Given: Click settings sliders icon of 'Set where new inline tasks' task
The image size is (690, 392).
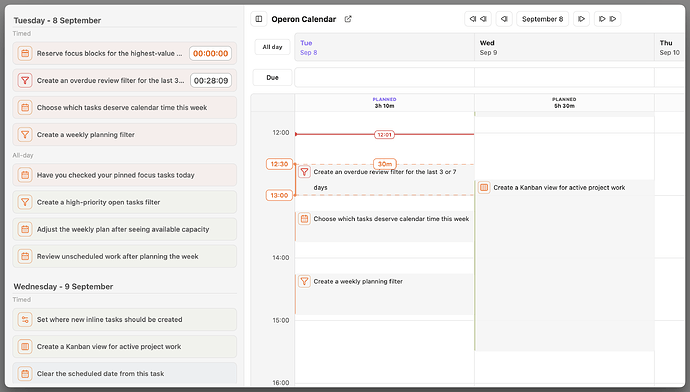Looking at the screenshot, I should tap(25, 319).
